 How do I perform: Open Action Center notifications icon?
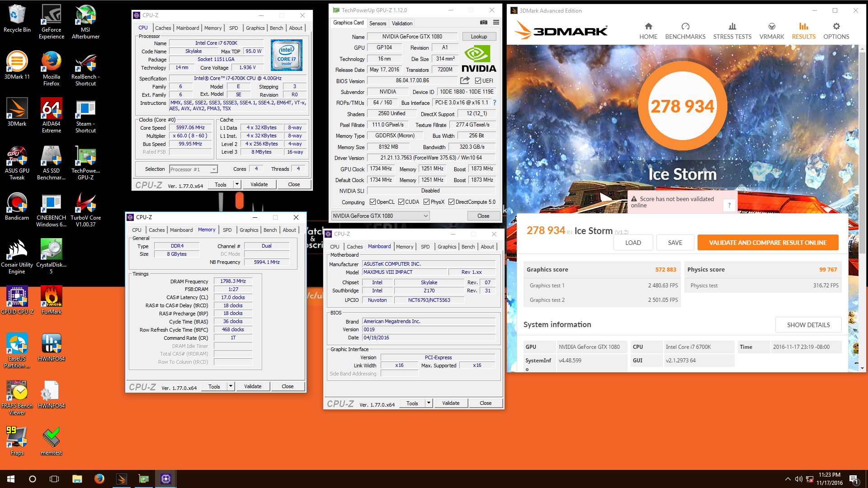click(854, 479)
